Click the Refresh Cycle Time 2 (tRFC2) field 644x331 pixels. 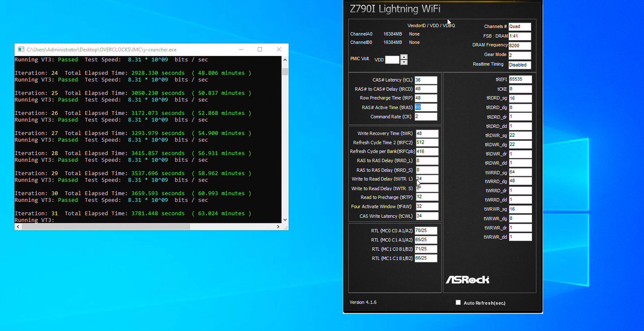[x=427, y=142]
